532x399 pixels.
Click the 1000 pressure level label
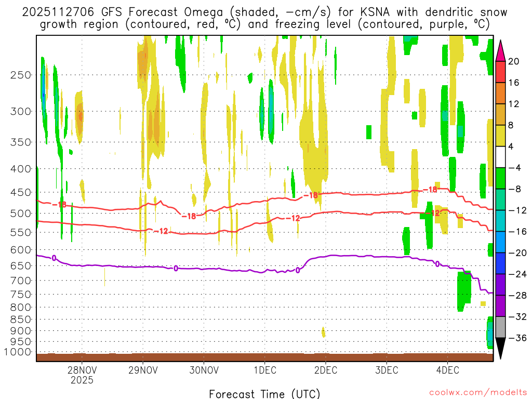pos(18,352)
